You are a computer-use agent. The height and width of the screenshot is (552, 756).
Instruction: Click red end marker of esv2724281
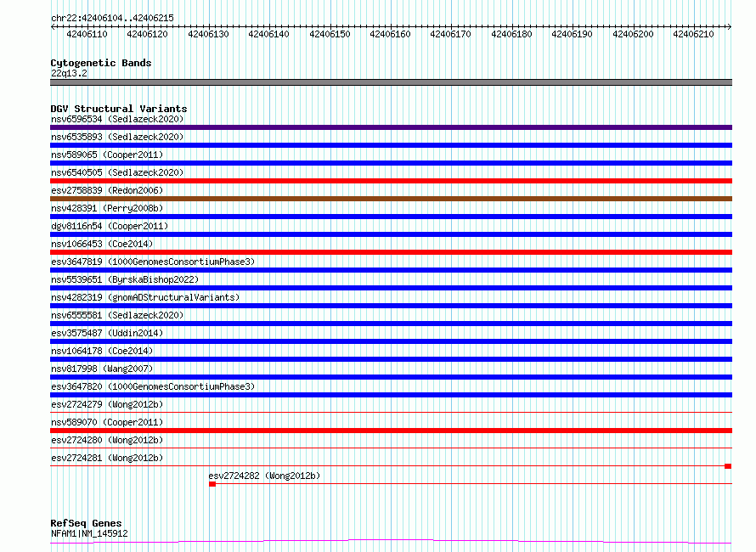pyautogui.click(x=728, y=466)
